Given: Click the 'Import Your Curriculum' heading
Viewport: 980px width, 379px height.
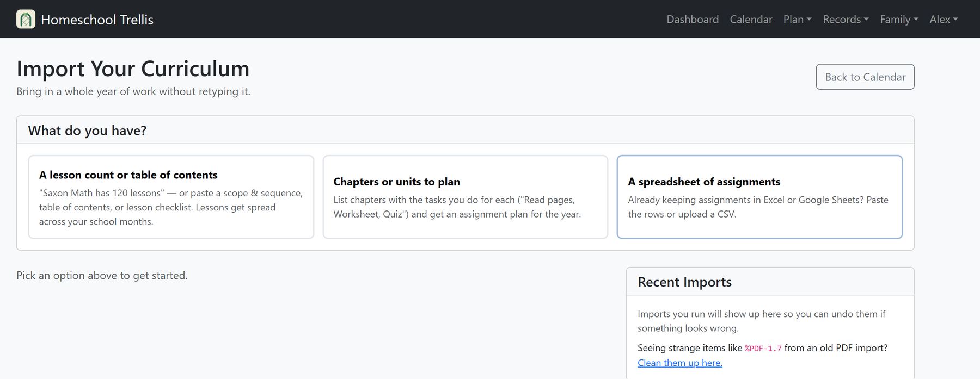Looking at the screenshot, I should pos(133,69).
